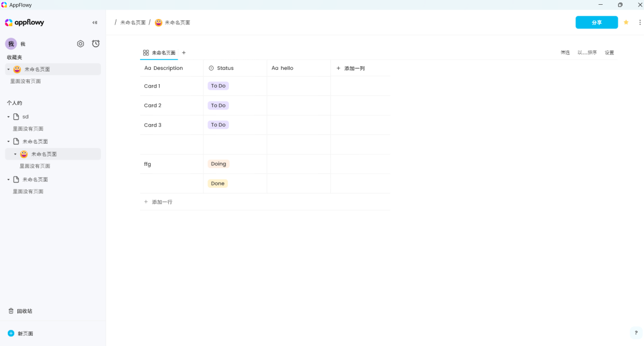This screenshot has height=346, width=644.
Task: Click the Done status tag
Action: (x=218, y=184)
